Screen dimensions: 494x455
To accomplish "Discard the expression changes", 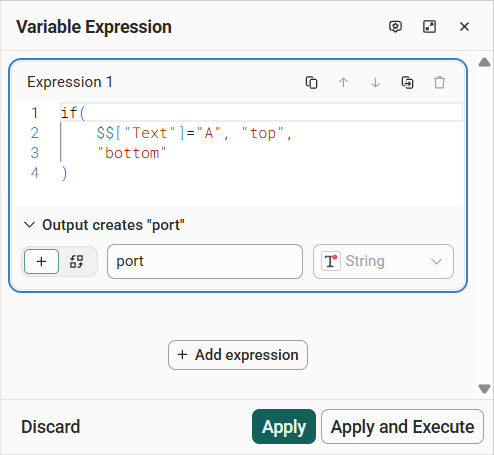I will tap(51, 427).
